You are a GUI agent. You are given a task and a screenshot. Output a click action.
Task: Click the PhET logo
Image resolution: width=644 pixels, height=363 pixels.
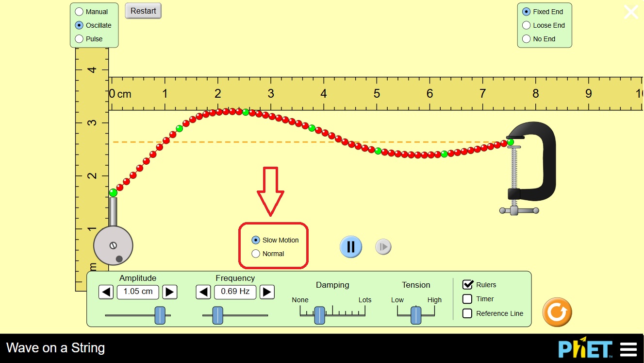click(x=585, y=348)
